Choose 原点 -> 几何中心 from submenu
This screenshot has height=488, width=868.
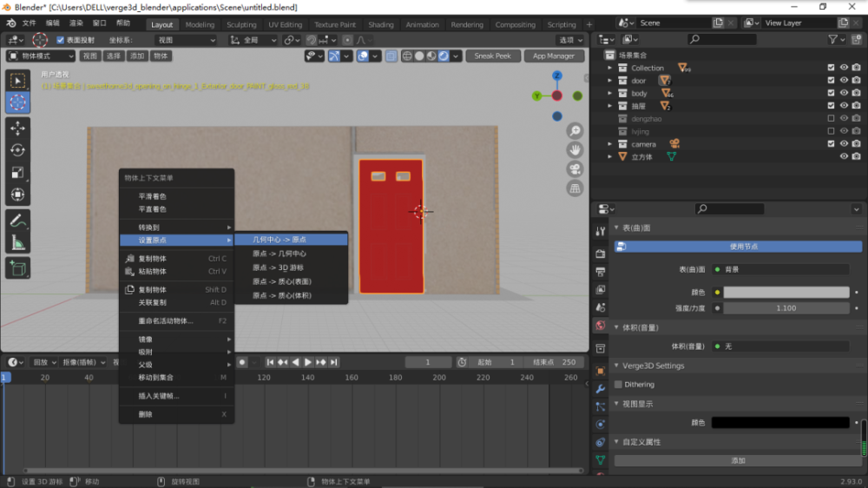click(291, 254)
